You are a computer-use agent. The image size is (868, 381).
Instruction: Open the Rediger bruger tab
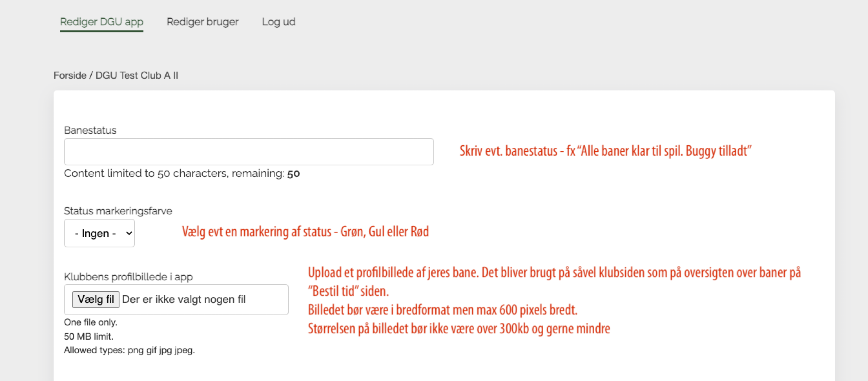point(202,22)
